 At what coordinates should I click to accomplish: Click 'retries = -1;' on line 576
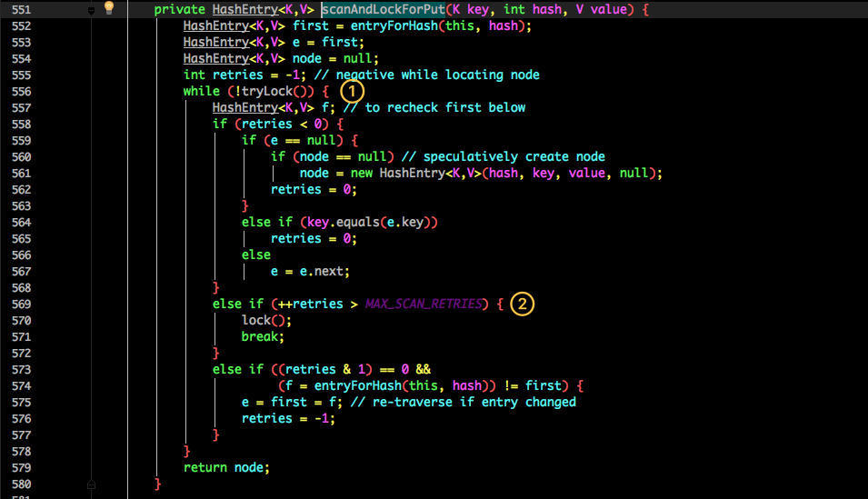pyautogui.click(x=288, y=419)
